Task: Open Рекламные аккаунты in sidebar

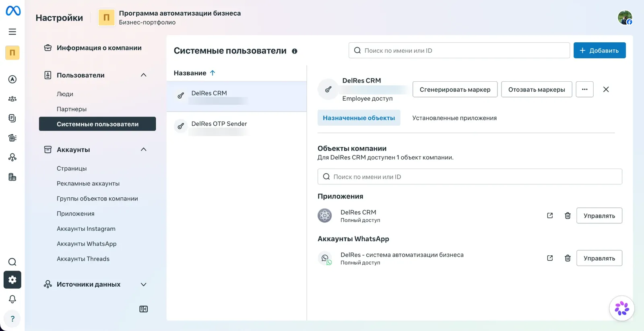Action: click(88, 183)
